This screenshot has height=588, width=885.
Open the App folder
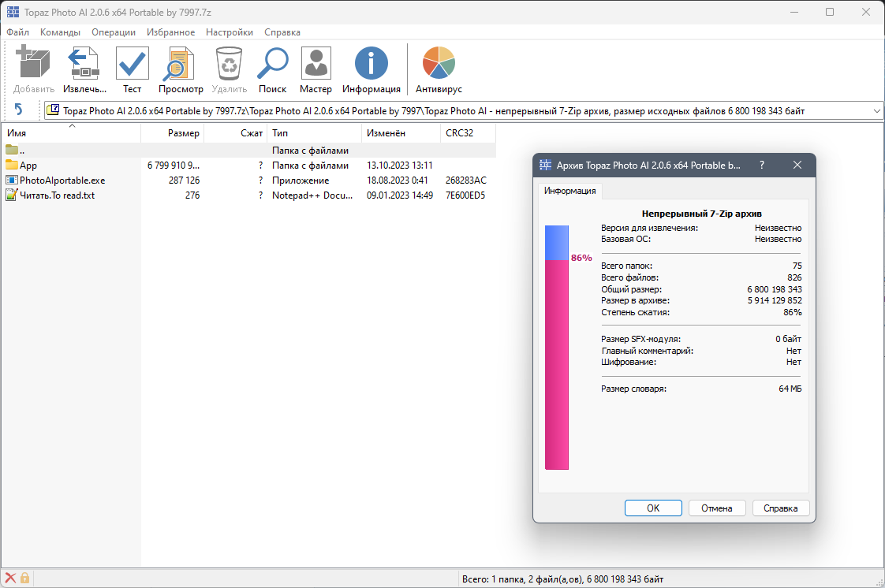(26, 165)
